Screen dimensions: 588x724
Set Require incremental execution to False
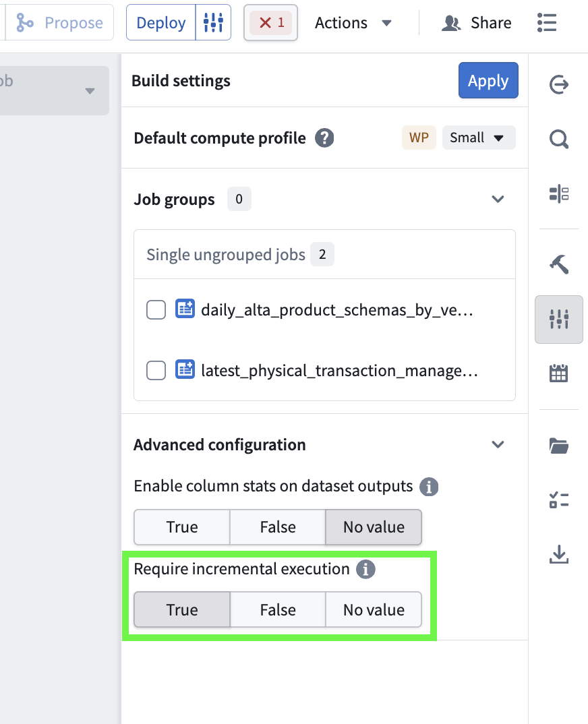pyautogui.click(x=277, y=609)
